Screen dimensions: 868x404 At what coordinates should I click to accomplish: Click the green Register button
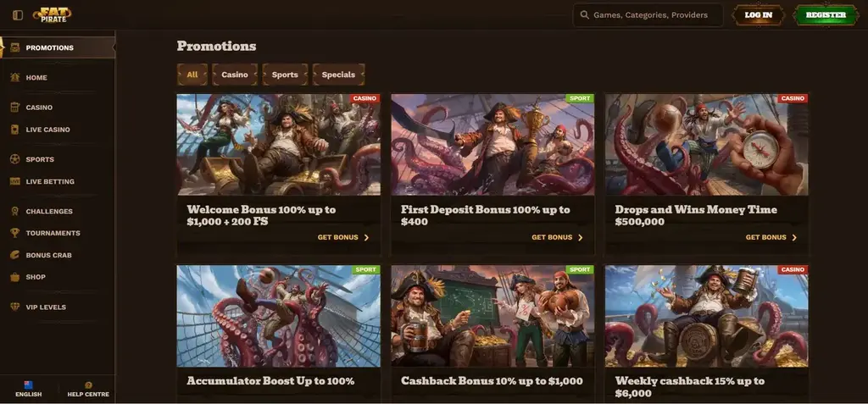click(826, 15)
